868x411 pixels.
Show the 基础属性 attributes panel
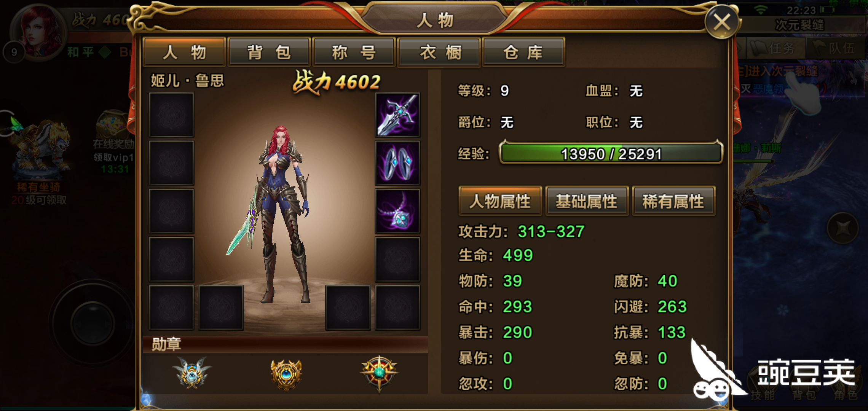[x=587, y=201]
